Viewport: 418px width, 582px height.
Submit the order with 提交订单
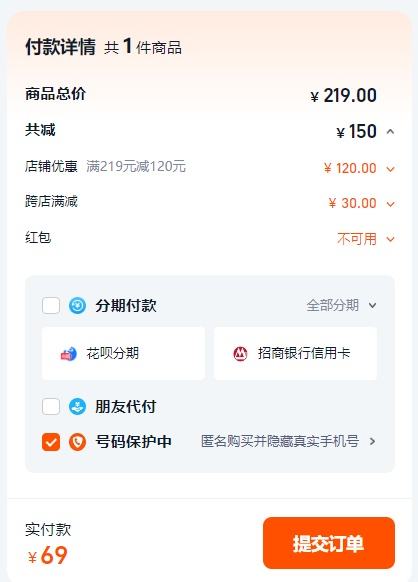click(x=329, y=543)
